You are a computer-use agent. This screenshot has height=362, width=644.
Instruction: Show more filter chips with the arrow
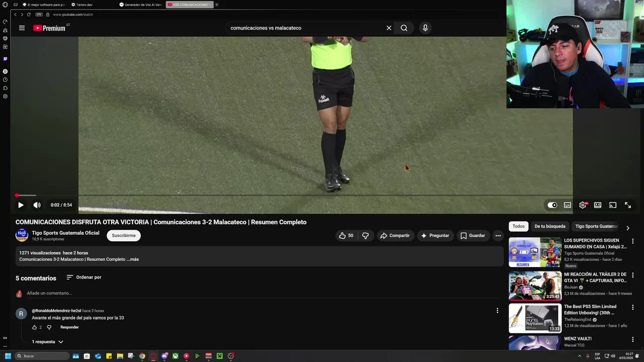tap(628, 228)
